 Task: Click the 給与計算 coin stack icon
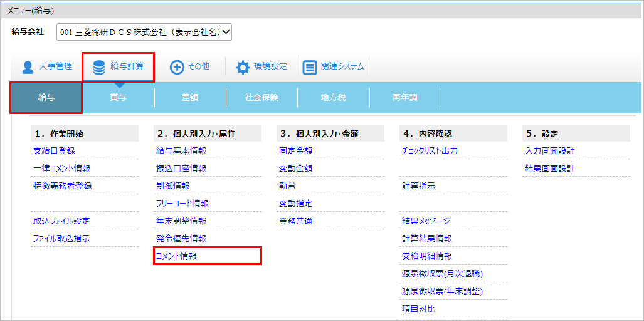99,67
